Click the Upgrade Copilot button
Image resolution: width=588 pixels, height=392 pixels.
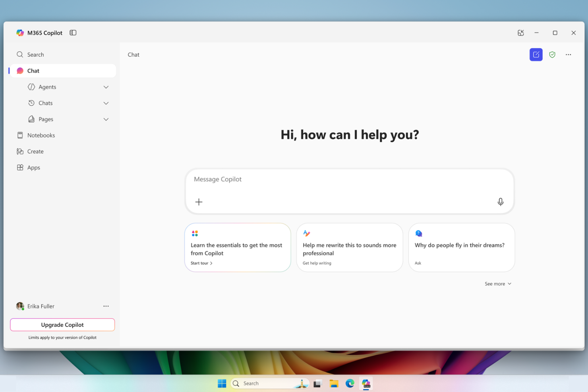click(62, 325)
